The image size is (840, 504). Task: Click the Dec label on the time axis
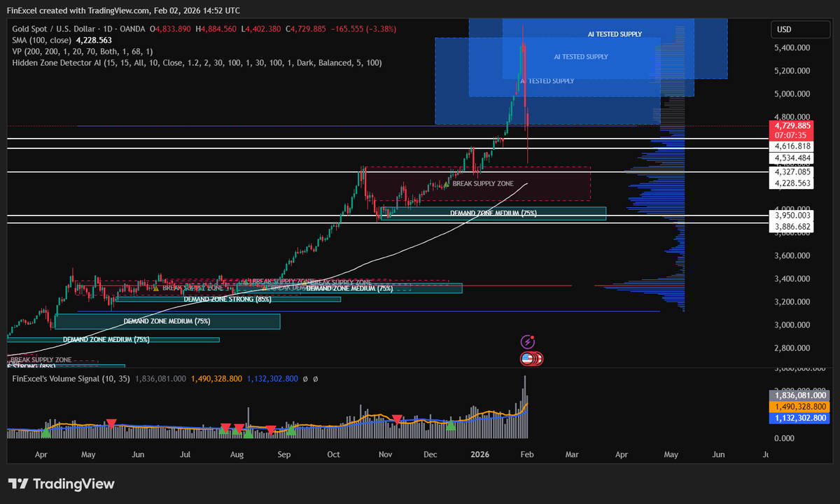coord(430,454)
